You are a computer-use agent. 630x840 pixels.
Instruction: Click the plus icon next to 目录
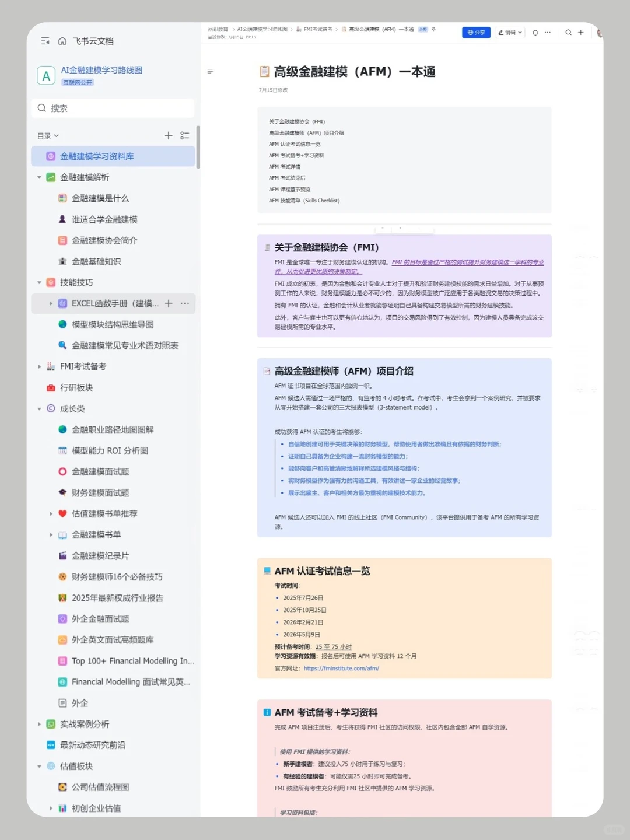[168, 135]
